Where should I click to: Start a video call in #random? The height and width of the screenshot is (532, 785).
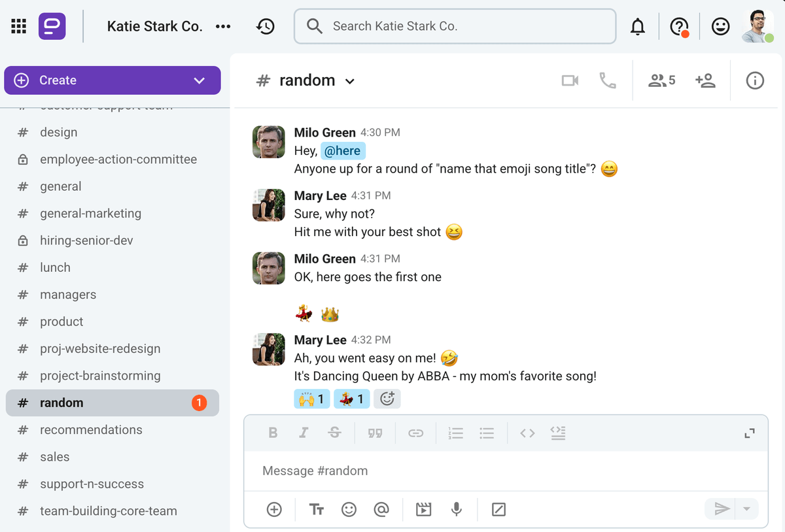tap(569, 80)
